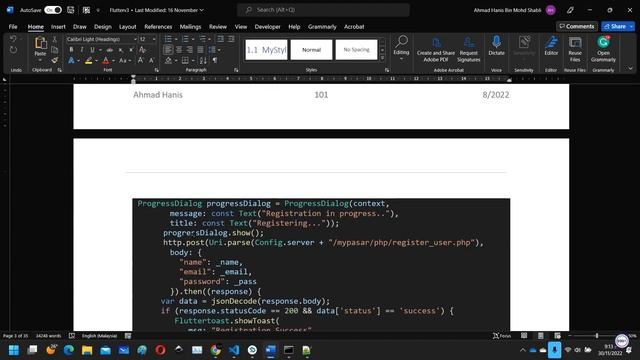Click the Search box in title bar
The width and height of the screenshot is (640, 360).
point(323,10)
